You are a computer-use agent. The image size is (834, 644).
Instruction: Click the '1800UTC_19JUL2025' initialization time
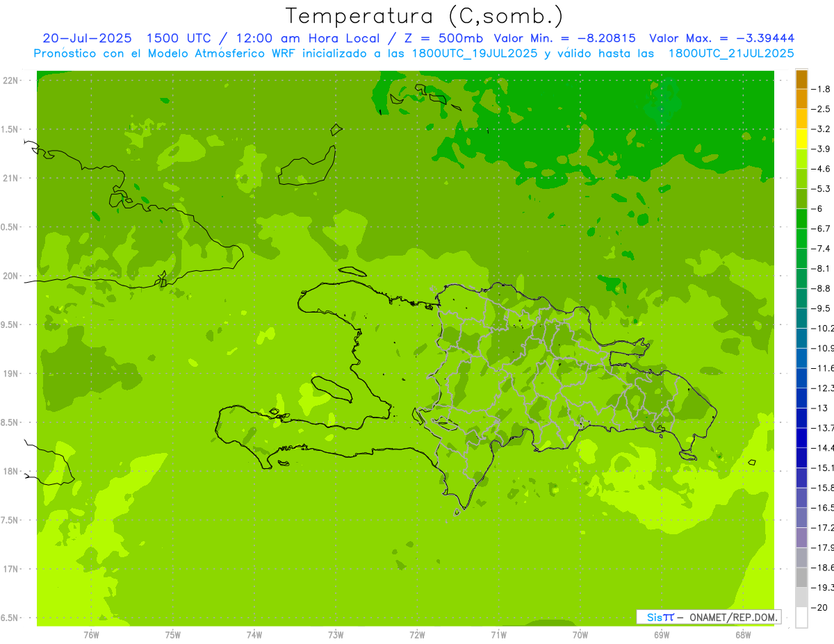(474, 53)
